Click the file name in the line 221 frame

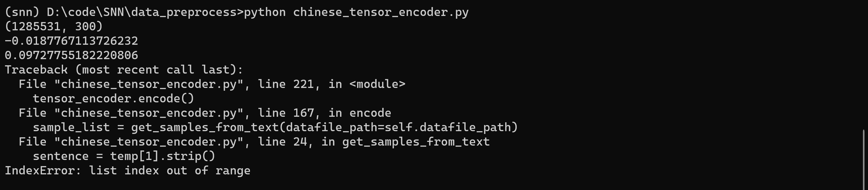tap(149, 84)
